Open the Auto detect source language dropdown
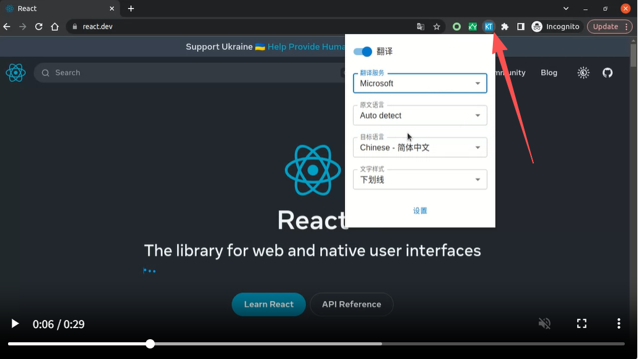 pyautogui.click(x=420, y=116)
